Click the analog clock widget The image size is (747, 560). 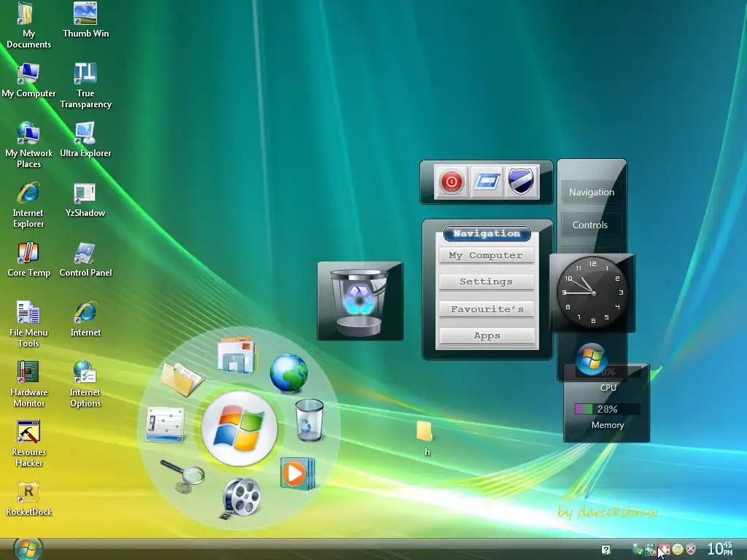[x=592, y=292]
